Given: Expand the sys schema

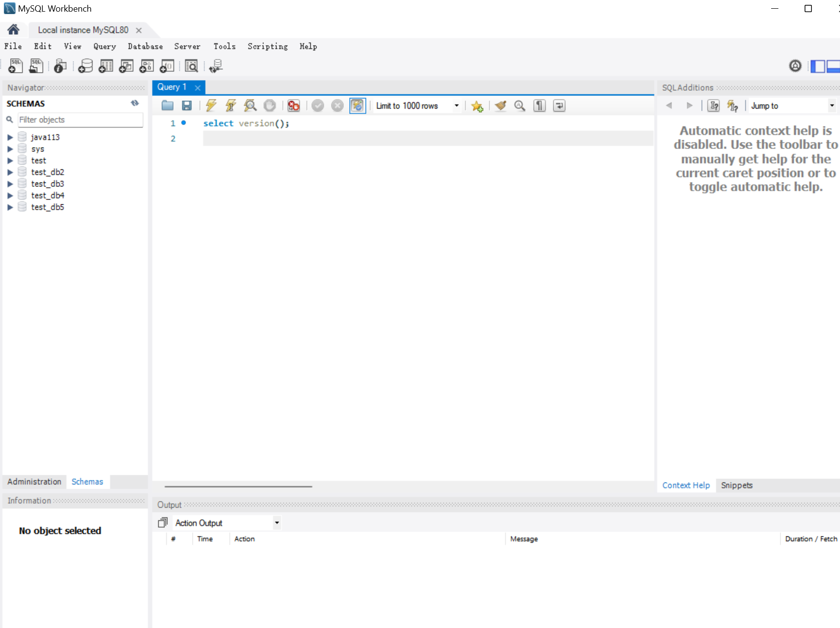Looking at the screenshot, I should tap(10, 149).
